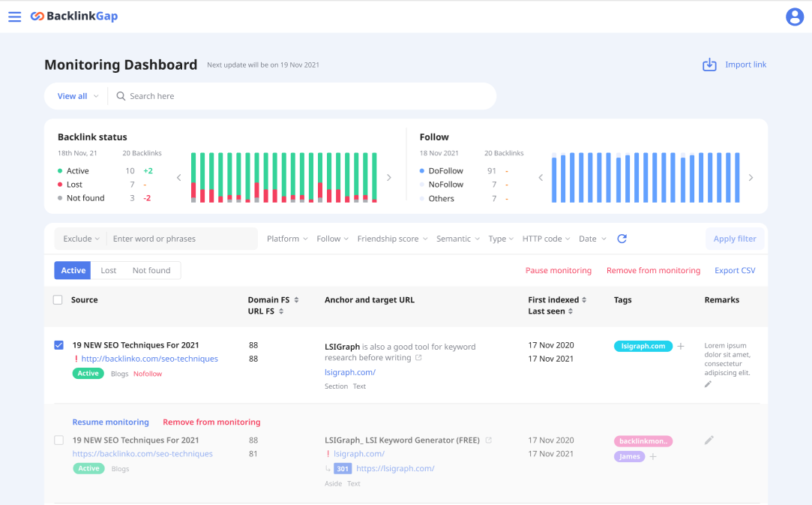Show previous Follow chart period
Viewport: 812px width, 505px height.
pyautogui.click(x=540, y=177)
